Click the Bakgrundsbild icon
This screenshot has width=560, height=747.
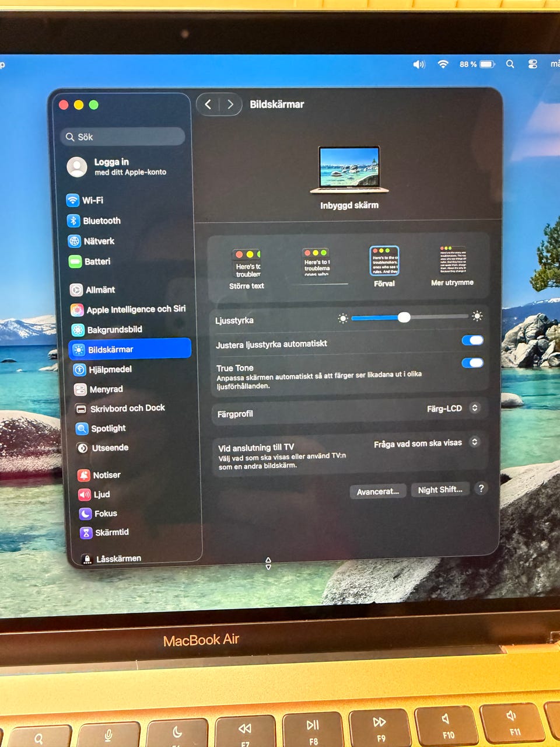pos(78,330)
